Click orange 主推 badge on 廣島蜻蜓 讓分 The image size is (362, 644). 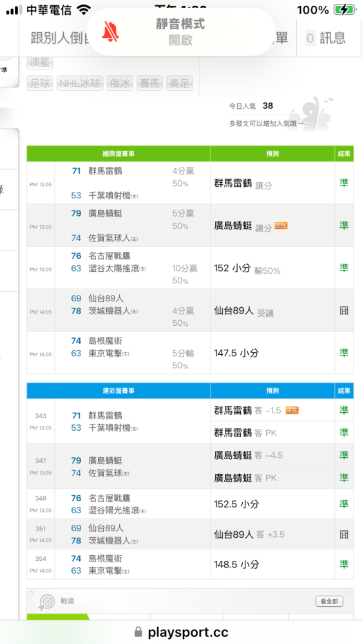(x=281, y=225)
